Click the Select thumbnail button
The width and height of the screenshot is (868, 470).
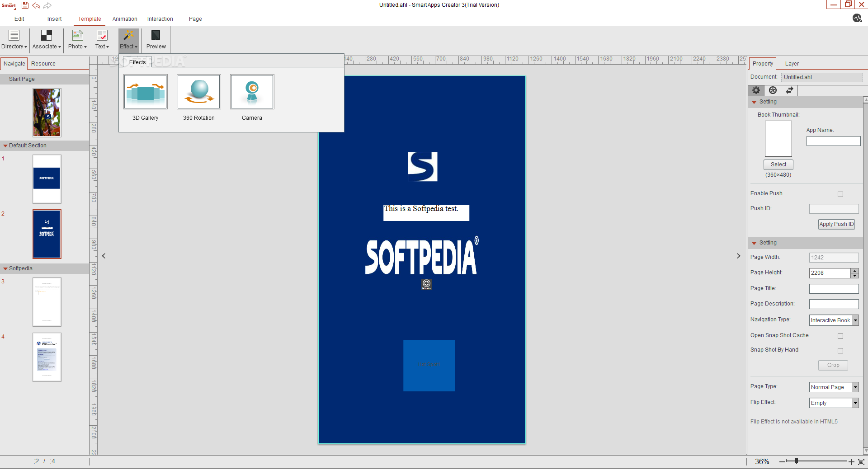778,164
